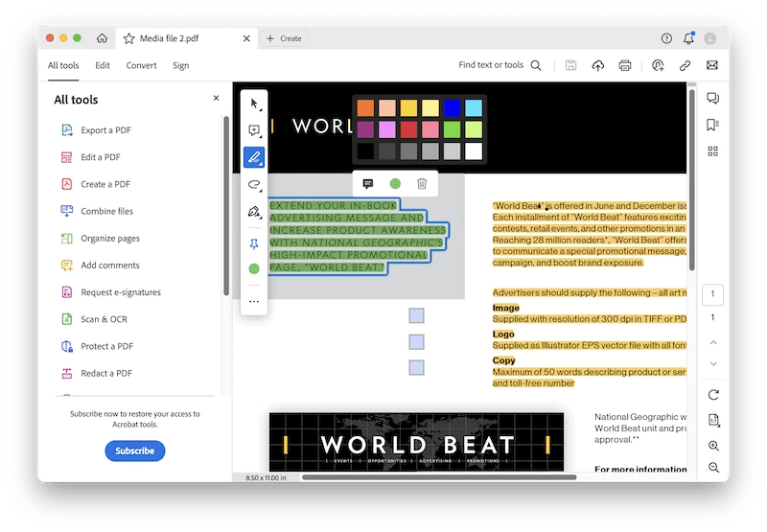Viewport: 767px width, 532px height.
Task: Open the fill and sign pen tool
Action: [x=254, y=212]
